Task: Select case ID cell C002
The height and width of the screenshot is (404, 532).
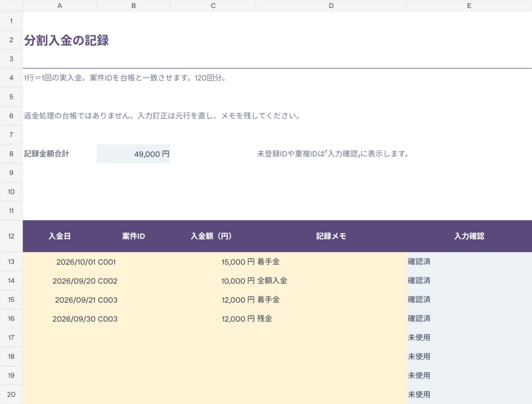Action: [x=134, y=281]
